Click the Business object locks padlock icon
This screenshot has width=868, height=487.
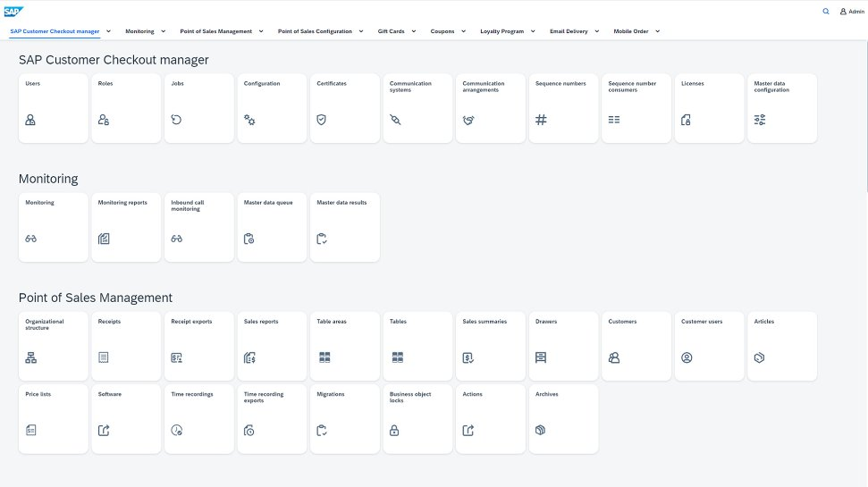[394, 430]
